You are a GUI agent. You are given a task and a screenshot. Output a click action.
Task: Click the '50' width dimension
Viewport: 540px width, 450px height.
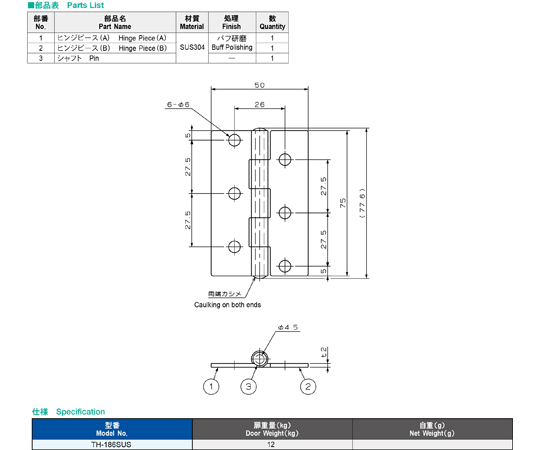click(x=260, y=85)
